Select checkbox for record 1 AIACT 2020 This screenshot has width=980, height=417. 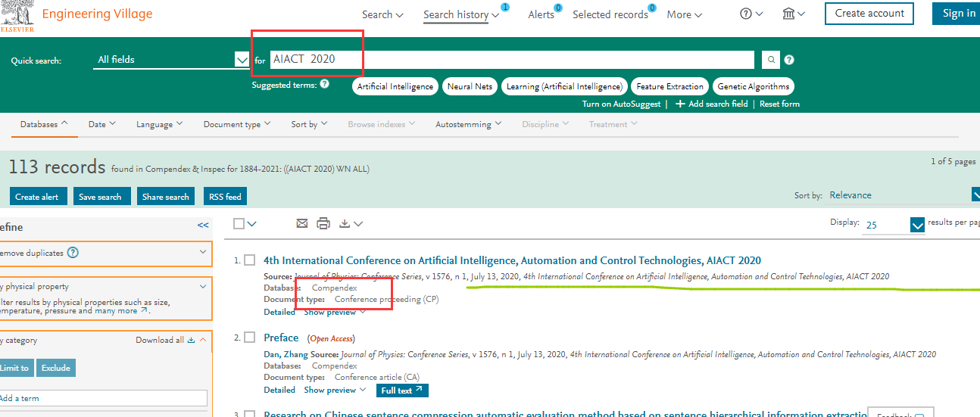250,260
